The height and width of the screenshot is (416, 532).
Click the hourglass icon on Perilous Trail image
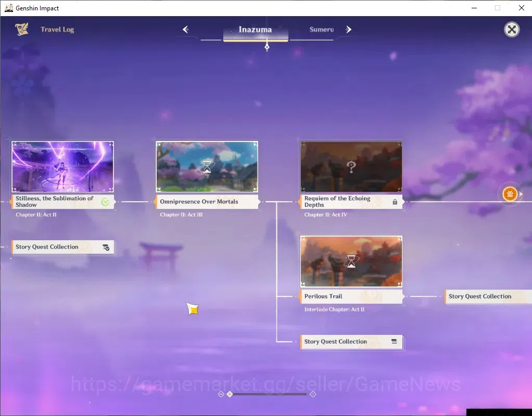pos(351,262)
